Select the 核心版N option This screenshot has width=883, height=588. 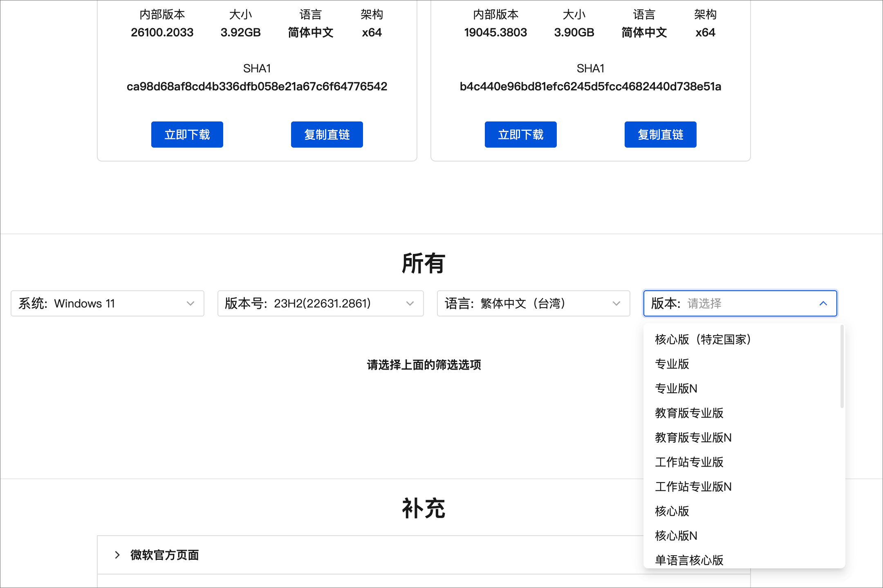point(676,536)
